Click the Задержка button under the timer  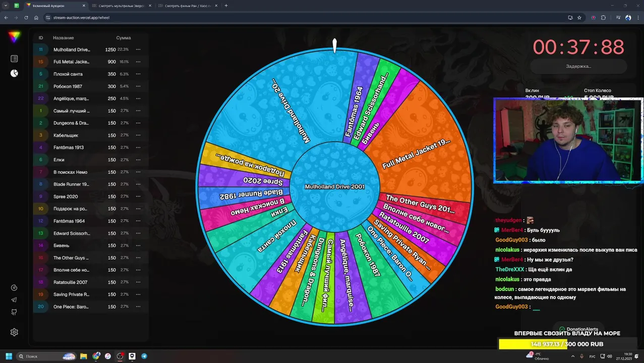[x=578, y=66]
